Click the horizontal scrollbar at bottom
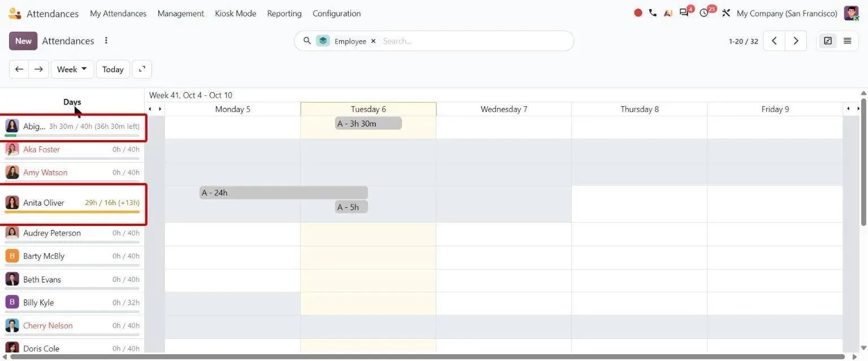Screen dimensions: 868x361 pos(427,356)
